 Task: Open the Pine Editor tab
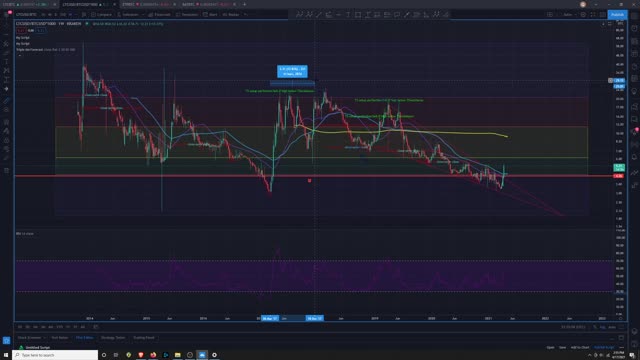click(x=84, y=338)
